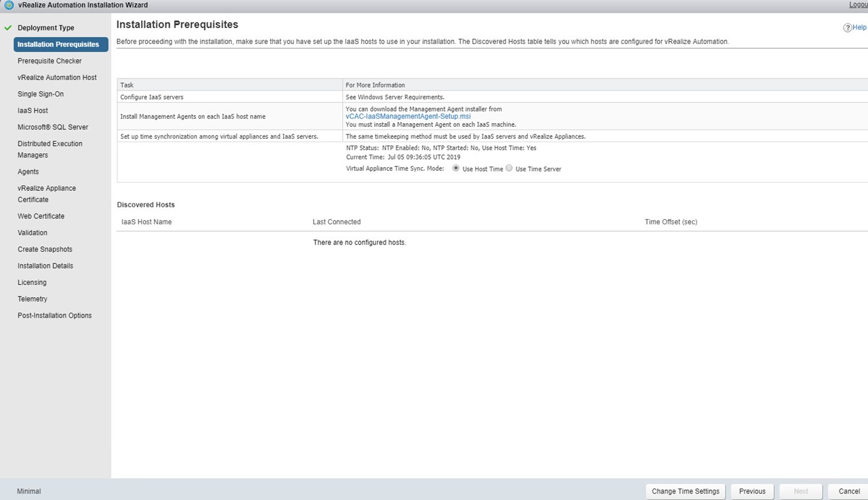Click the same timekeeping method text
Viewport: 868px width, 500px height.
tap(466, 136)
